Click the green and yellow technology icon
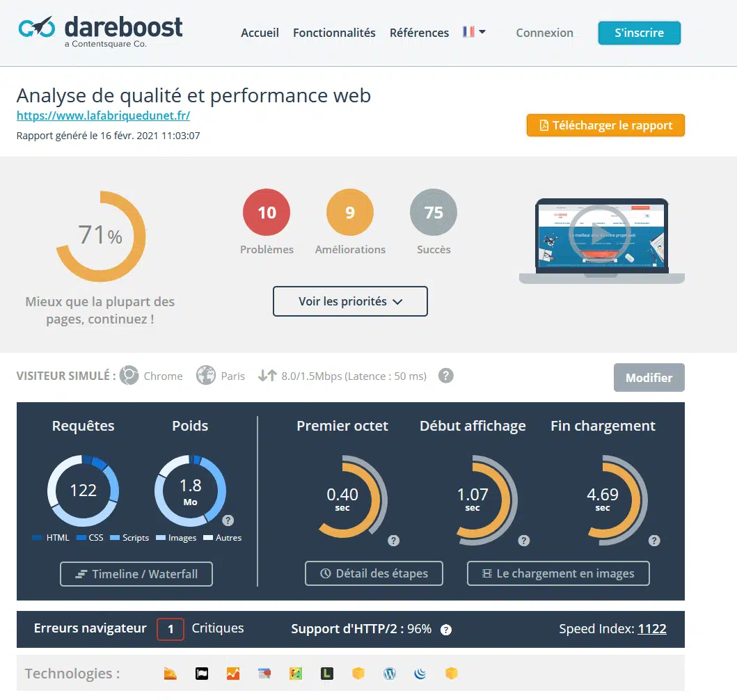Viewport: 737px width, 700px height. (296, 674)
